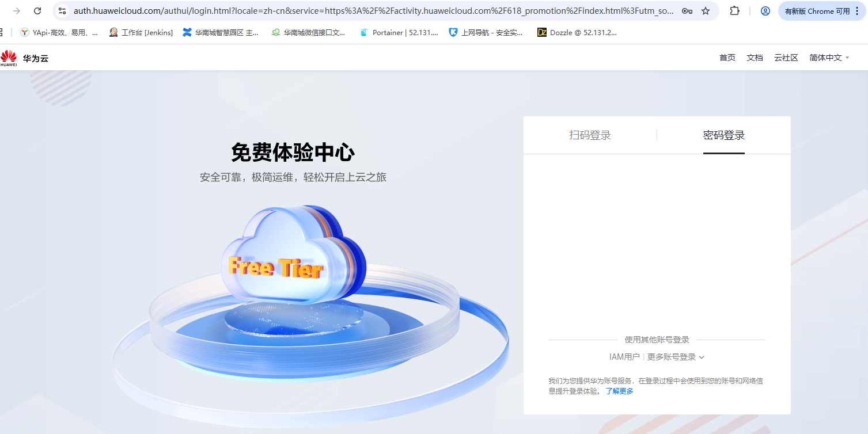868x434 pixels.
Task: Log in as IAM用户
Action: [x=624, y=357]
